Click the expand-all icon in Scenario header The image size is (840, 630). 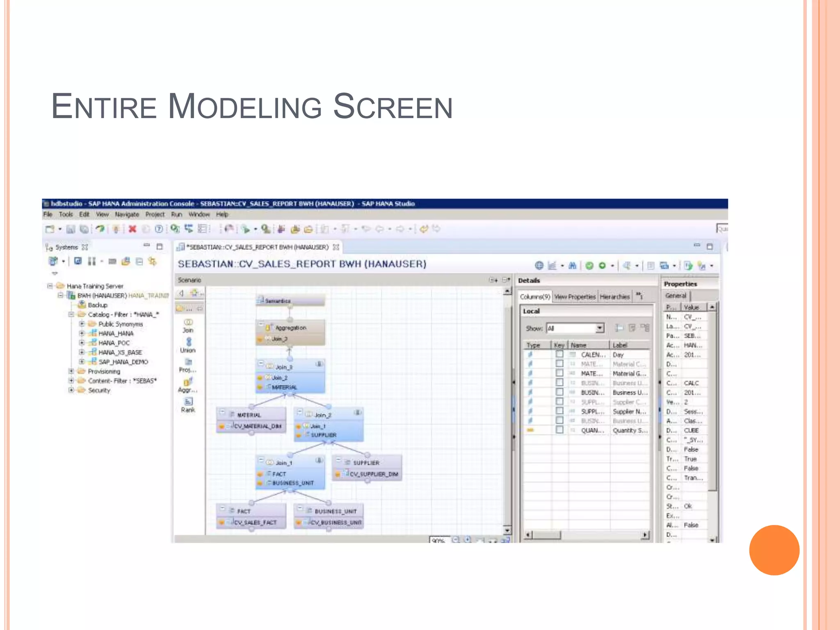pyautogui.click(x=493, y=280)
